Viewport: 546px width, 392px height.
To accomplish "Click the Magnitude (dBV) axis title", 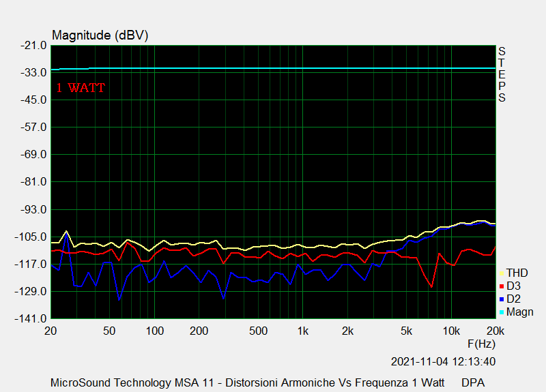I will [x=100, y=35].
